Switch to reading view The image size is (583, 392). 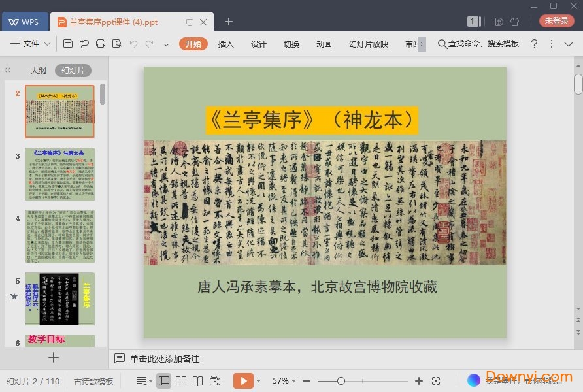tap(197, 381)
